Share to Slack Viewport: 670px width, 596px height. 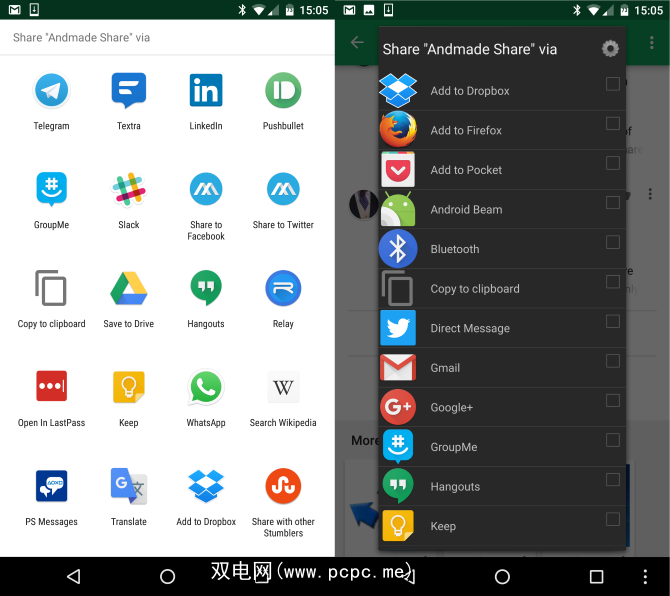pyautogui.click(x=129, y=189)
